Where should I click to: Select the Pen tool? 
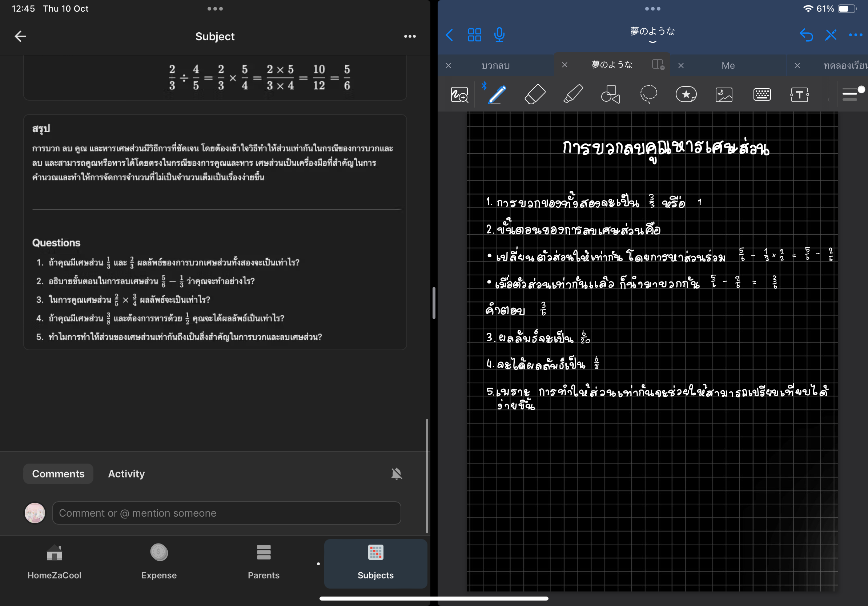pyautogui.click(x=497, y=94)
